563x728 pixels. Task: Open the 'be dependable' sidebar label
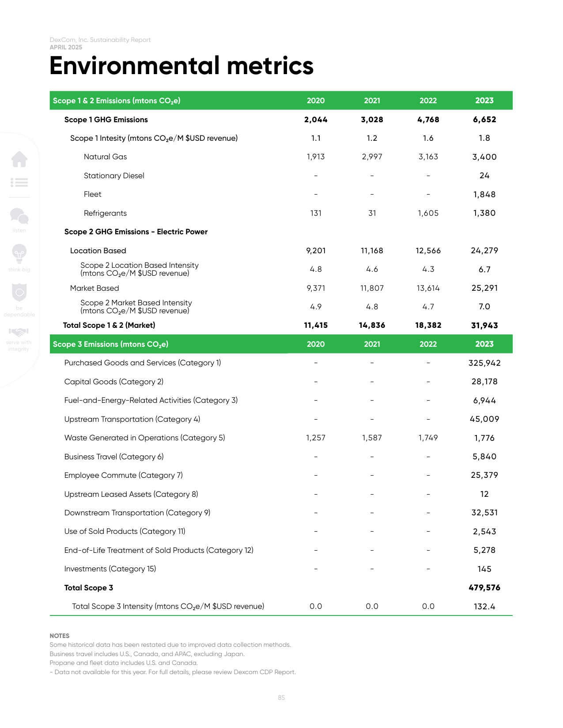pos(19,311)
